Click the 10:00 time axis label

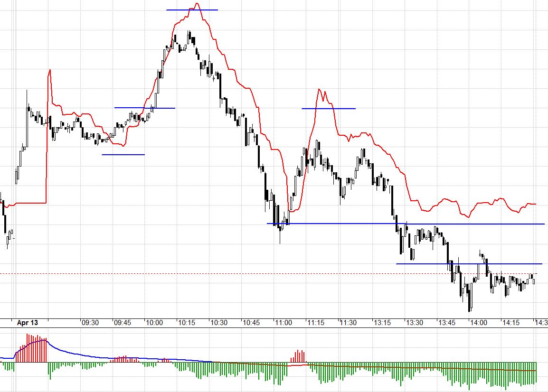154,323
